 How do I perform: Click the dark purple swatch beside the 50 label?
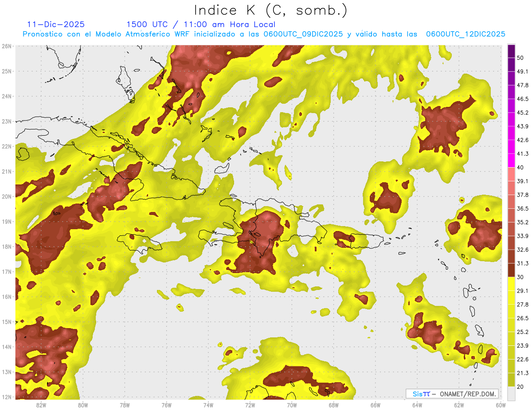[x=511, y=51]
